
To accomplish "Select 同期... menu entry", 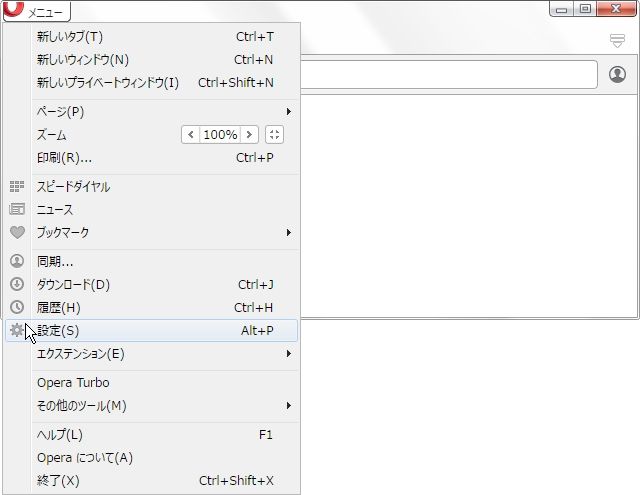I will [x=152, y=262].
